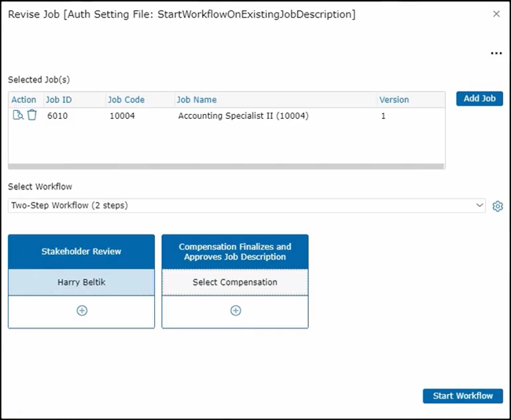Click the view job icon for job 6010

click(x=18, y=116)
